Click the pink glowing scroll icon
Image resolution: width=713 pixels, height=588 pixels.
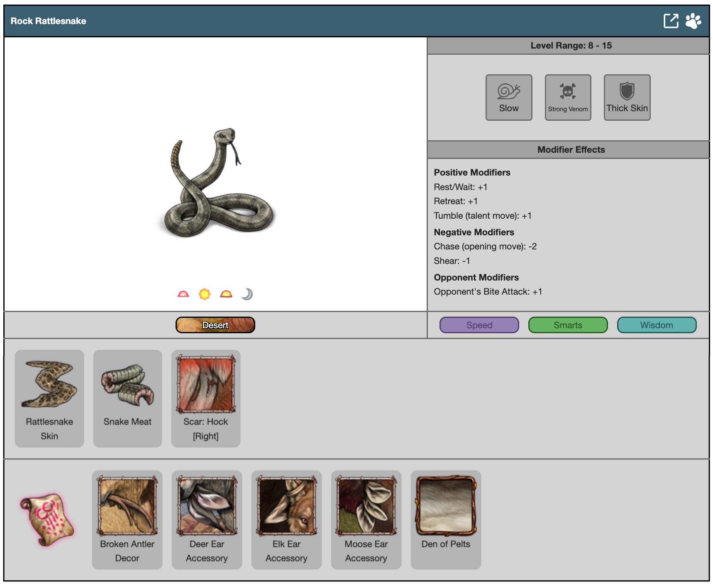point(47,520)
